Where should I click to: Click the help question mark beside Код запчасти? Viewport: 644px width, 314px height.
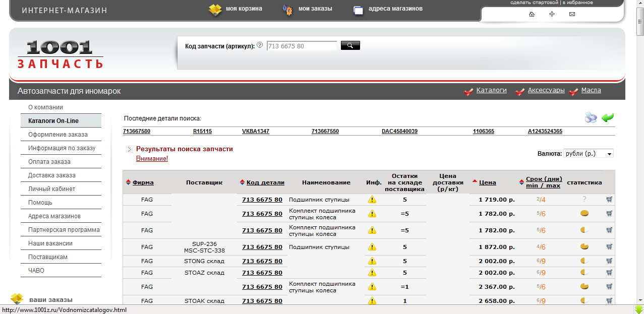[x=260, y=45]
